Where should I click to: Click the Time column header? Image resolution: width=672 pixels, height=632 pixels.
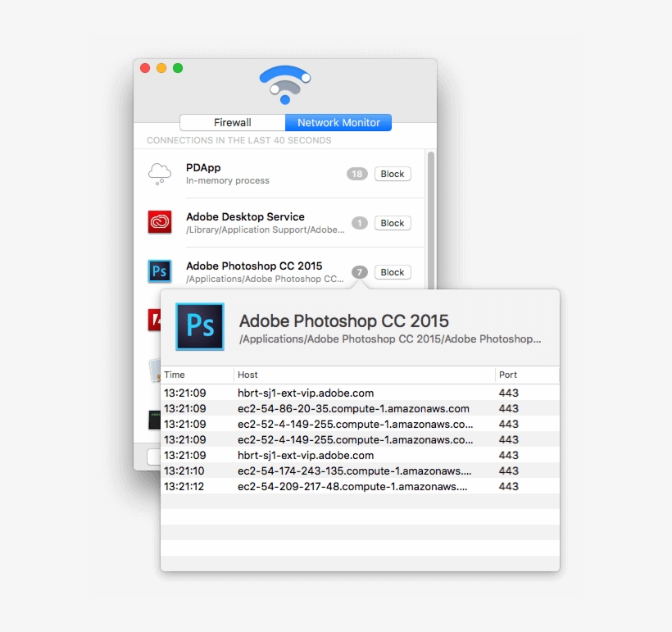(x=174, y=375)
